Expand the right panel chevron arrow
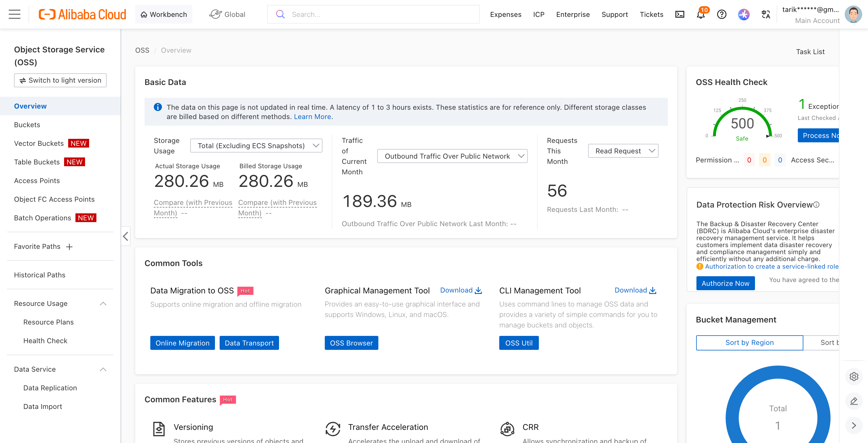The width and height of the screenshot is (868, 443). point(854,426)
